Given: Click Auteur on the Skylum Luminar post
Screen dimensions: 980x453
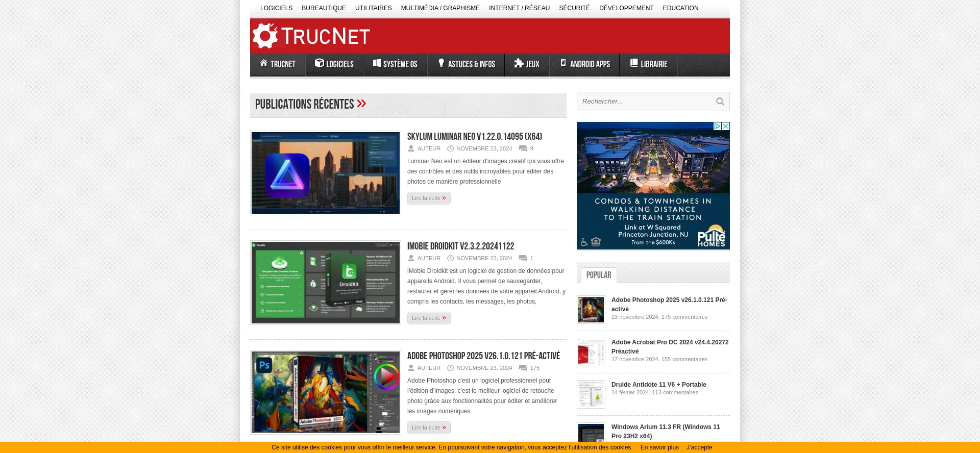Looking at the screenshot, I should pyautogui.click(x=429, y=148).
